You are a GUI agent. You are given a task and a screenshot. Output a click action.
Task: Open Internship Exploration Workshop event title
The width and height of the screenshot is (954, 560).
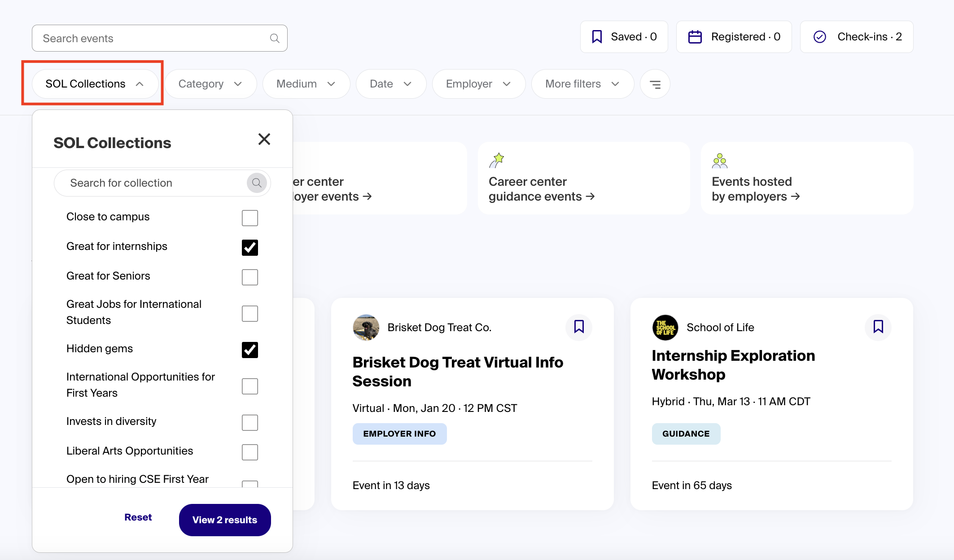733,365
